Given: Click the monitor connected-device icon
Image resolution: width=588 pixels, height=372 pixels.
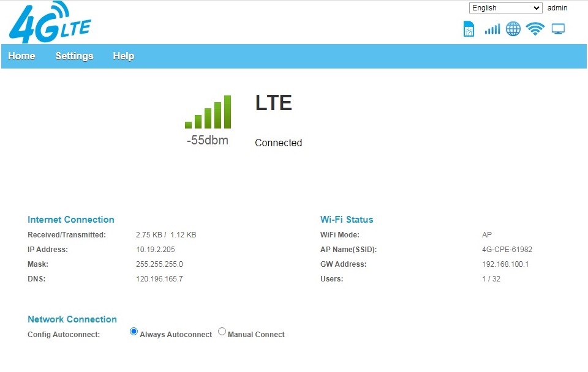Looking at the screenshot, I should pos(558,29).
